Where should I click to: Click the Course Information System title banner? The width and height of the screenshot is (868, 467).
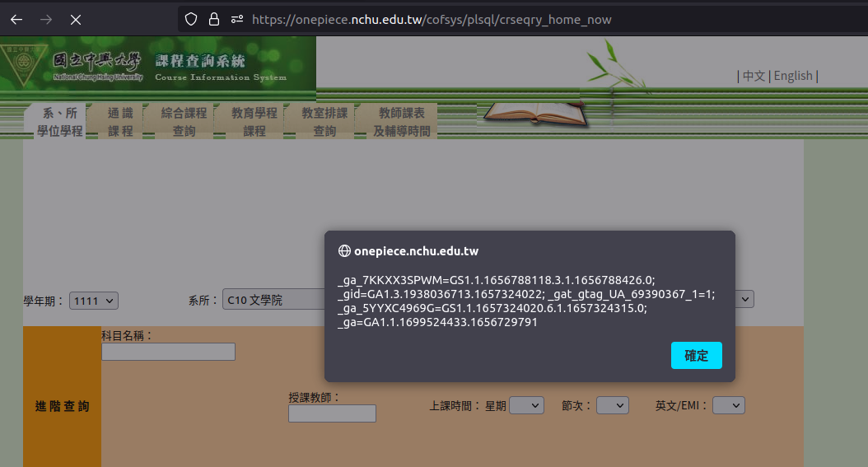[x=221, y=68]
